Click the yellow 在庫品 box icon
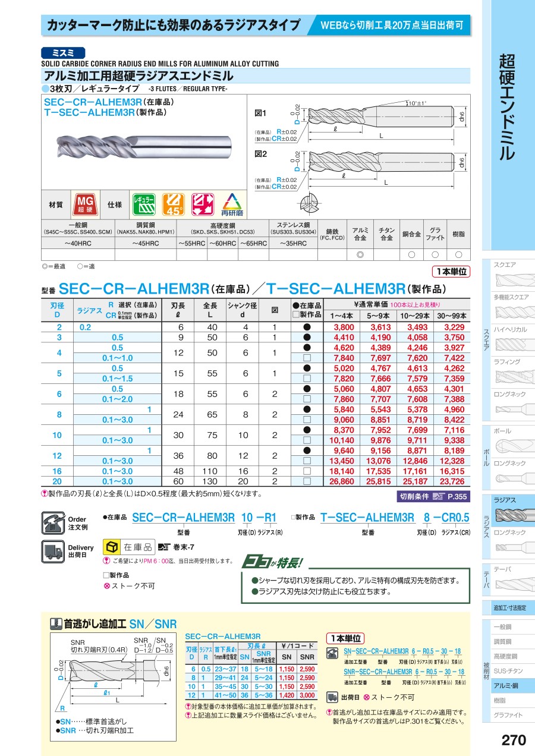This screenshot has height=756, width=535. 111,547
